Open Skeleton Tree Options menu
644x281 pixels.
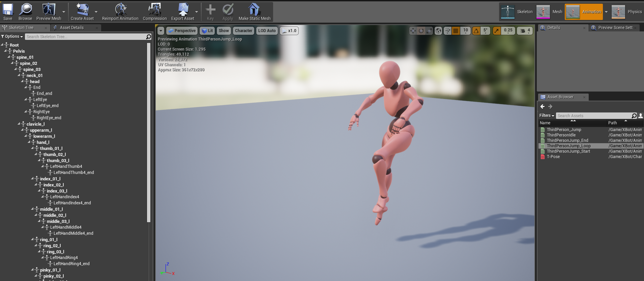(12, 36)
